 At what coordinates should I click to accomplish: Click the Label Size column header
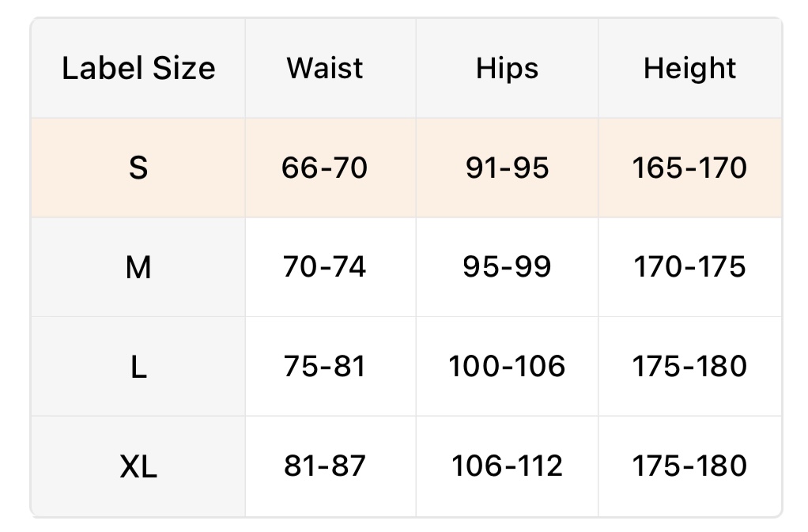pos(138,69)
